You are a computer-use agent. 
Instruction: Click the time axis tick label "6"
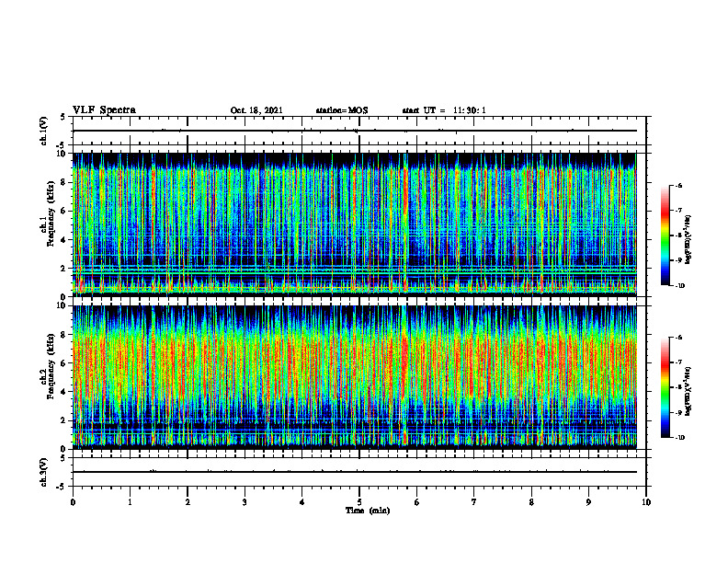coord(417,502)
